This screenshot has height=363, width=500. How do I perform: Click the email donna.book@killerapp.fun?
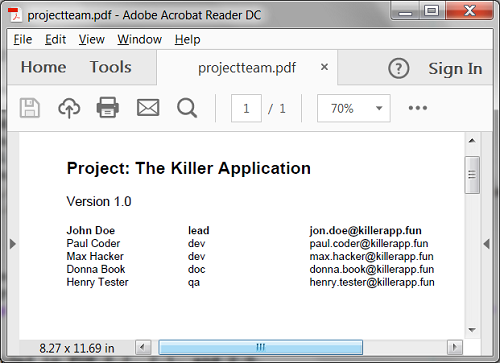tap(372, 270)
